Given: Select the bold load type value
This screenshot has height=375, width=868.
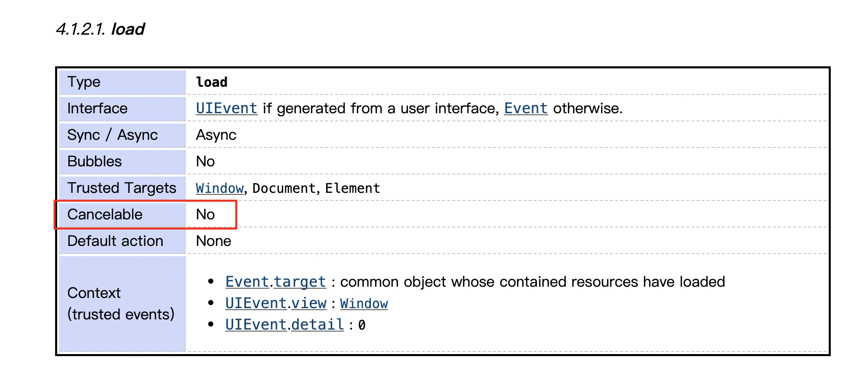Looking at the screenshot, I should [x=212, y=82].
